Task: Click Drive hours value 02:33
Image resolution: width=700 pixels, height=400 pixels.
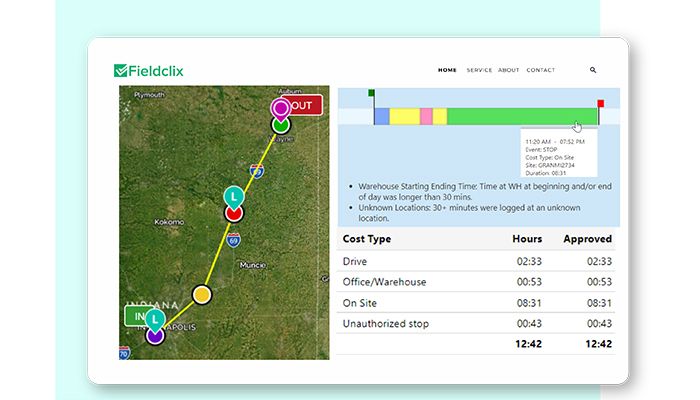Action: click(x=529, y=261)
